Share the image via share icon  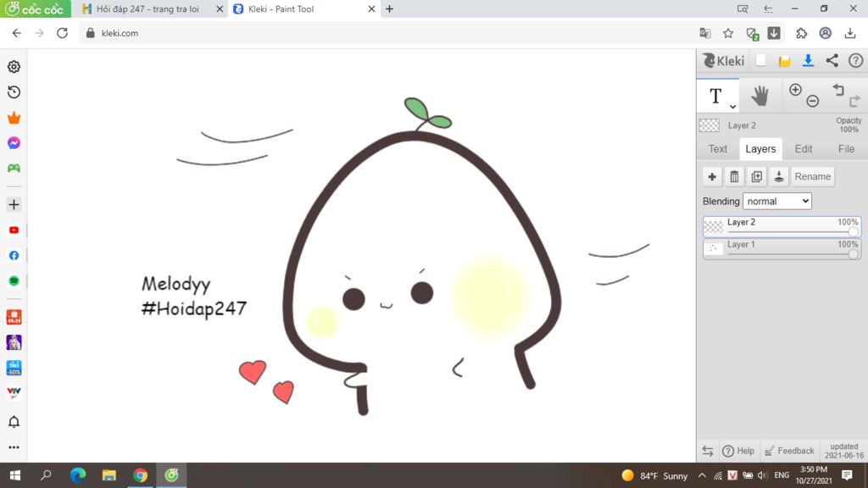(x=832, y=61)
